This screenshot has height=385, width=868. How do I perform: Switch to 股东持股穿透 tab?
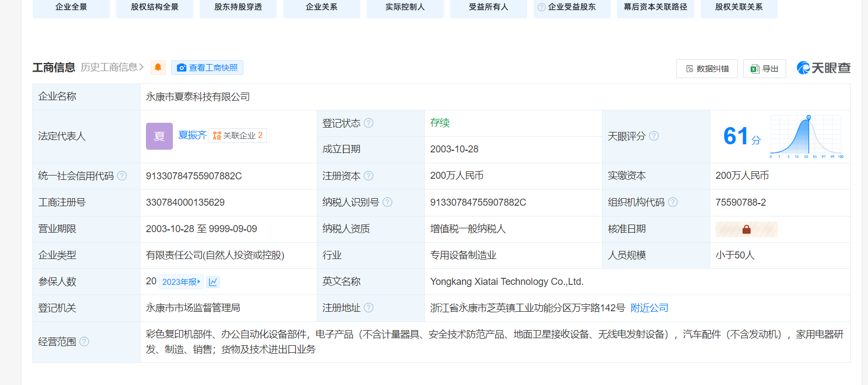(x=238, y=8)
